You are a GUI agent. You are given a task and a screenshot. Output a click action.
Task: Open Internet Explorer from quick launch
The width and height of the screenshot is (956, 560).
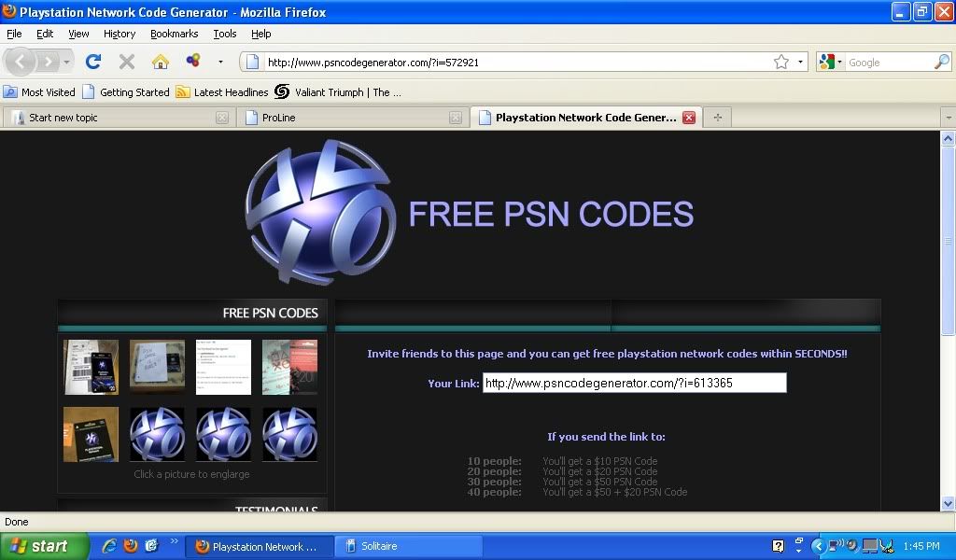[109, 546]
